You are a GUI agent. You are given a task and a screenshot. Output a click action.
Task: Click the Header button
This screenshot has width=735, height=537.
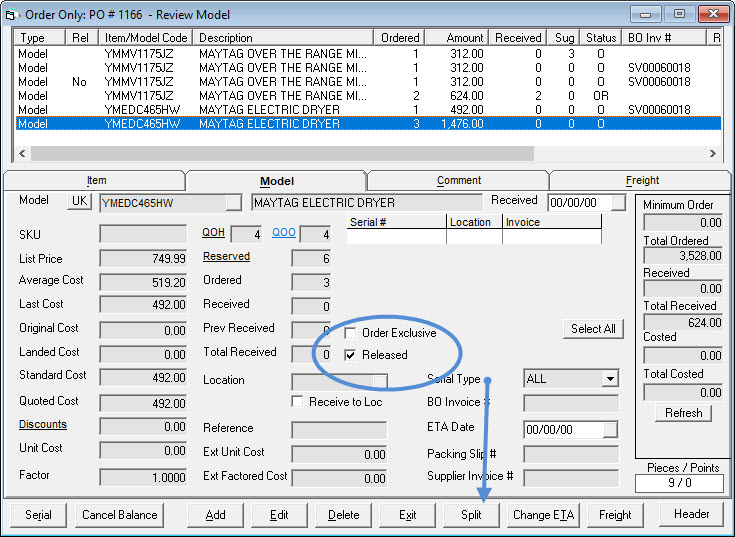tap(691, 515)
